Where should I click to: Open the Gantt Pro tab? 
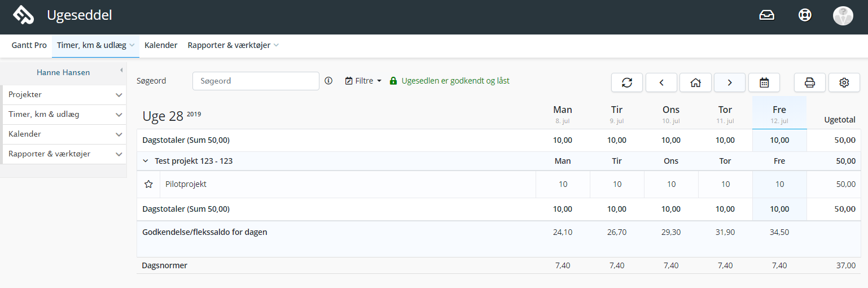[x=29, y=45]
